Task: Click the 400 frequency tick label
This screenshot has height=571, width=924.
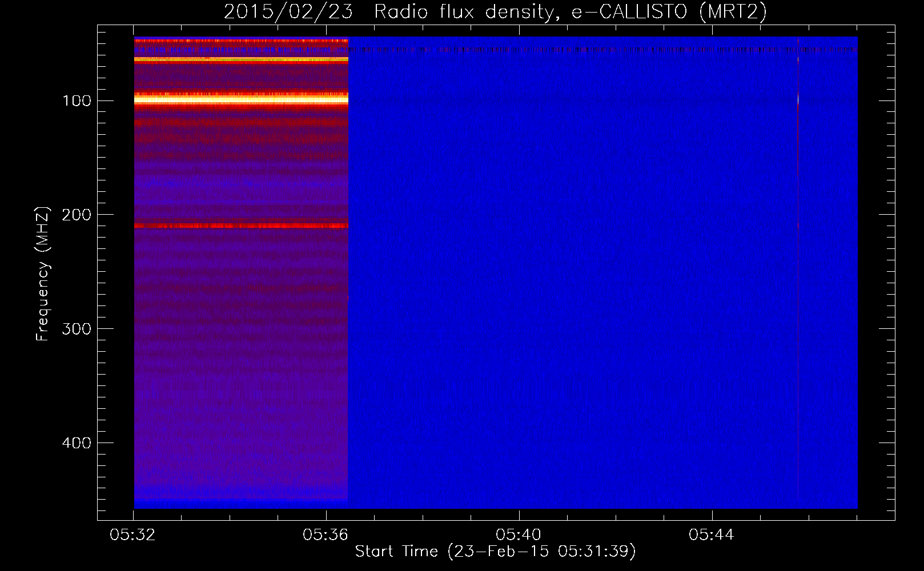Action: 77,443
